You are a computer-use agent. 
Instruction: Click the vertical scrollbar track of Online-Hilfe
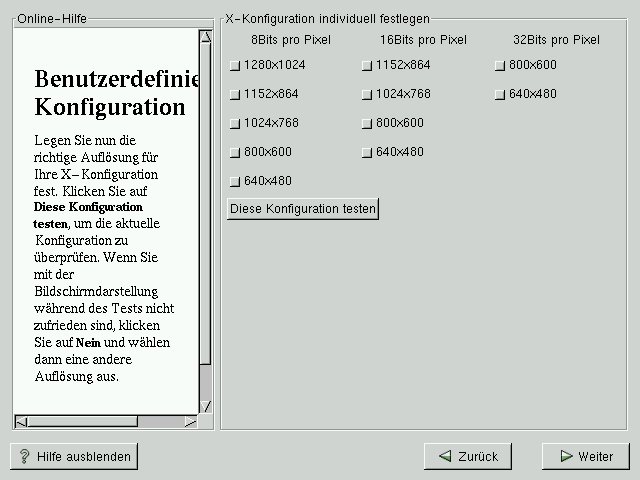coord(205,385)
